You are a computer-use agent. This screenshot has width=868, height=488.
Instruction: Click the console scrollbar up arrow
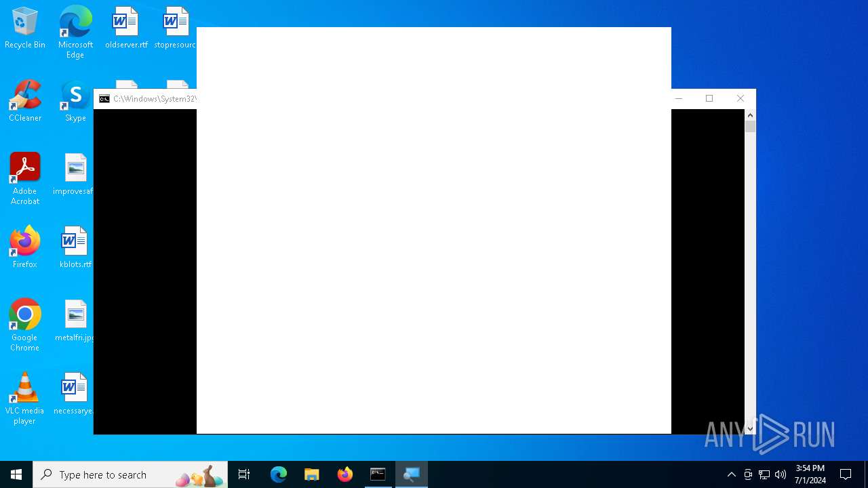click(750, 115)
